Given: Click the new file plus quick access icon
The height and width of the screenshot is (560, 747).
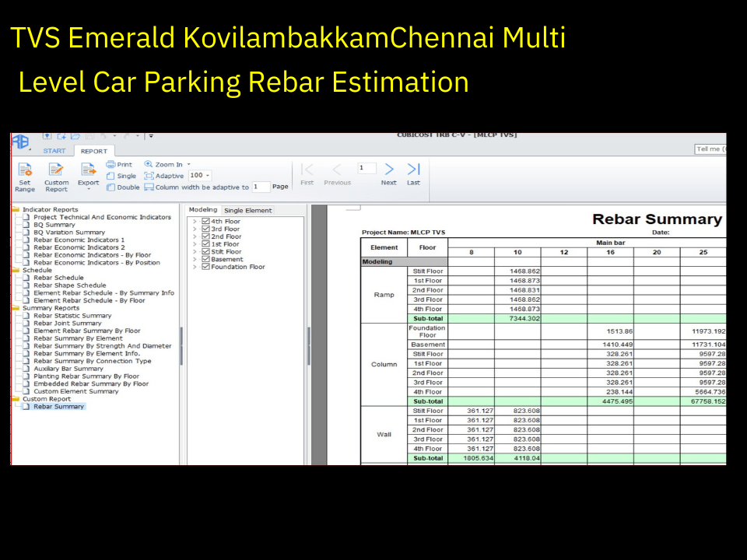Looking at the screenshot, I should (x=61, y=136).
